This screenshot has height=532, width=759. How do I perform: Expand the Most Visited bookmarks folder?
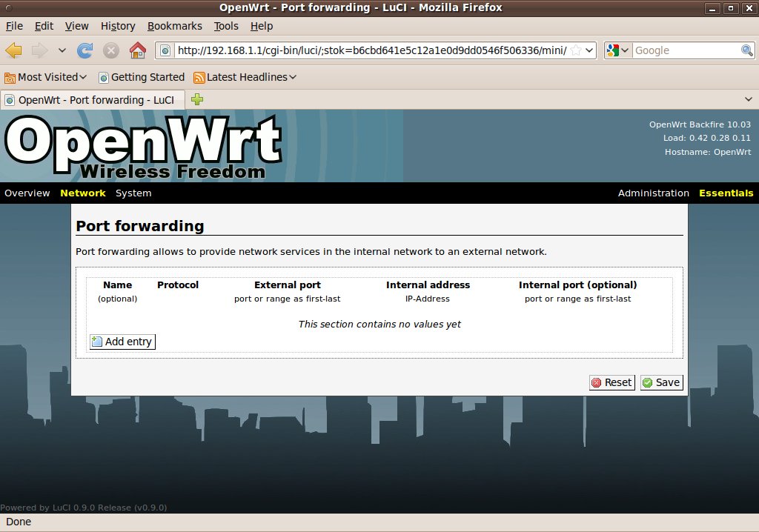[x=46, y=77]
